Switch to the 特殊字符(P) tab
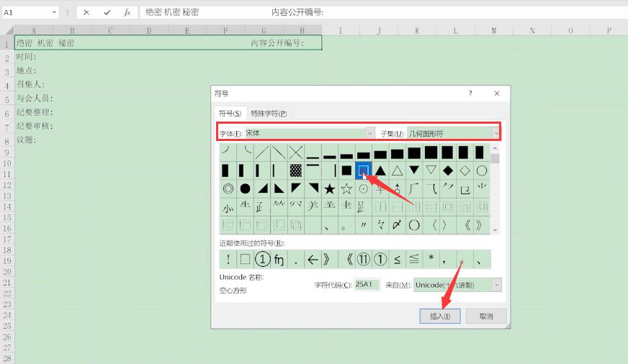Viewport: 628px width, 364px height. pyautogui.click(x=269, y=114)
